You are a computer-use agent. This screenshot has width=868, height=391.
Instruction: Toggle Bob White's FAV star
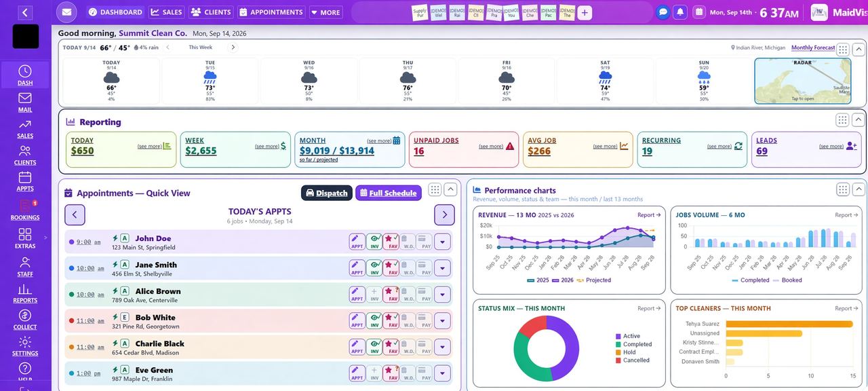(x=391, y=320)
